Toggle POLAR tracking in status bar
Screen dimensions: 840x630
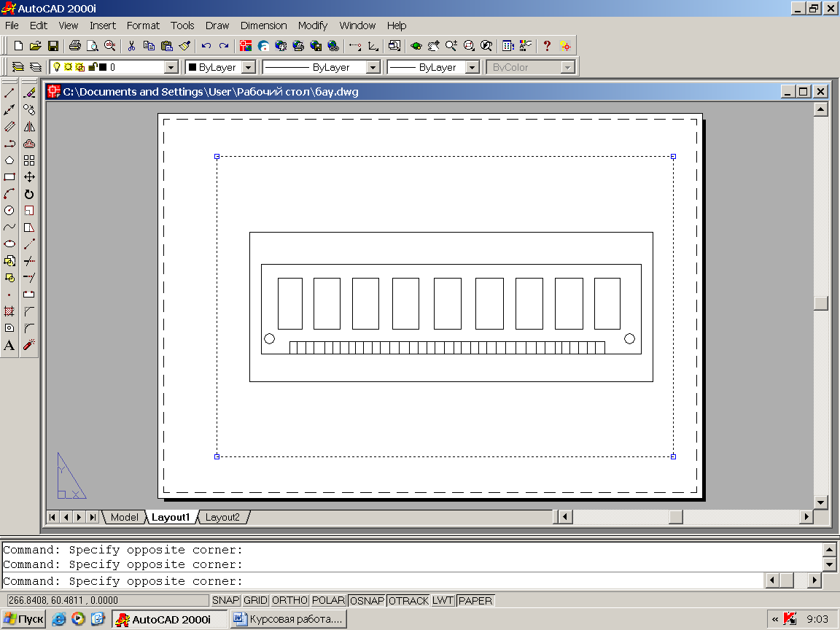pos(328,601)
